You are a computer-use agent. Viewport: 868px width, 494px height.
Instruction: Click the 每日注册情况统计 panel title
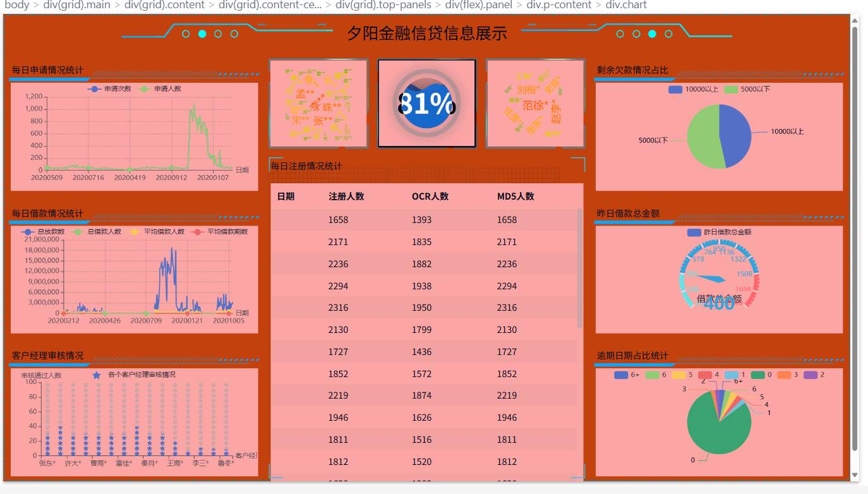[306, 166]
